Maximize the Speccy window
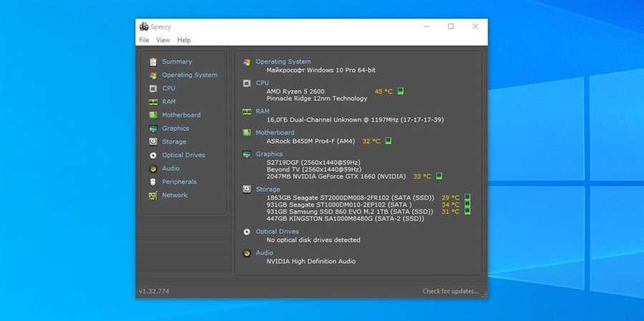The image size is (644, 321). pyautogui.click(x=451, y=26)
